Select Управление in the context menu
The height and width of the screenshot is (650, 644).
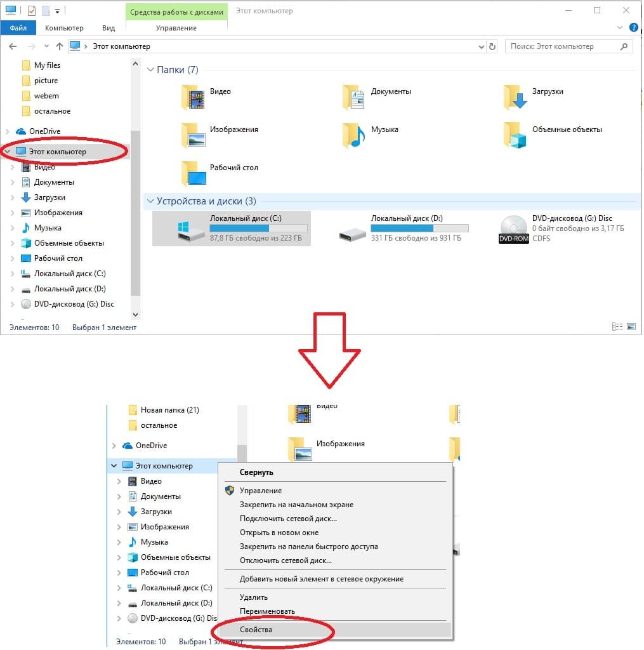coord(261,491)
